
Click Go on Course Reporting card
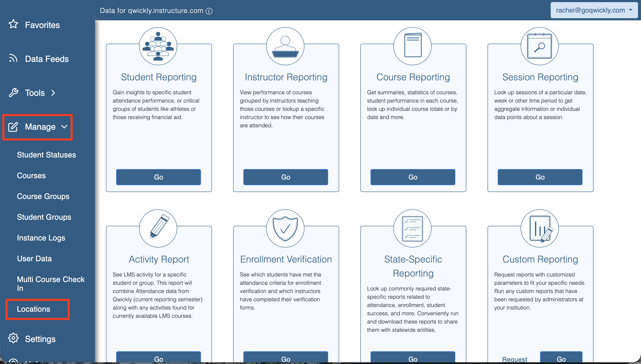pyautogui.click(x=413, y=177)
